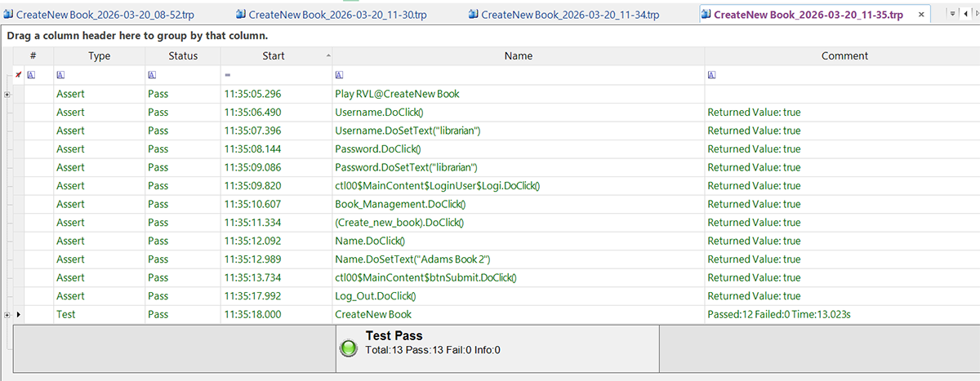
Task: Expand the Play RVL@CreateNew Book row
Action: coord(7,95)
